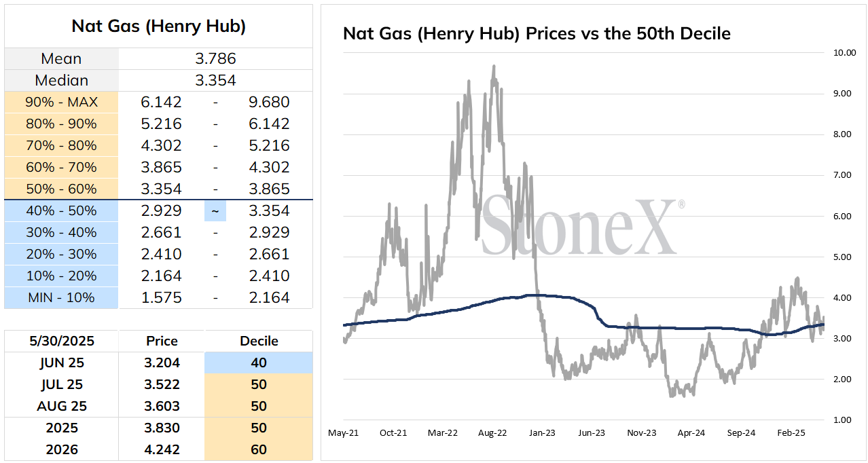Select the Median value 3.354 cell
The width and height of the screenshot is (868, 463).
[x=215, y=80]
